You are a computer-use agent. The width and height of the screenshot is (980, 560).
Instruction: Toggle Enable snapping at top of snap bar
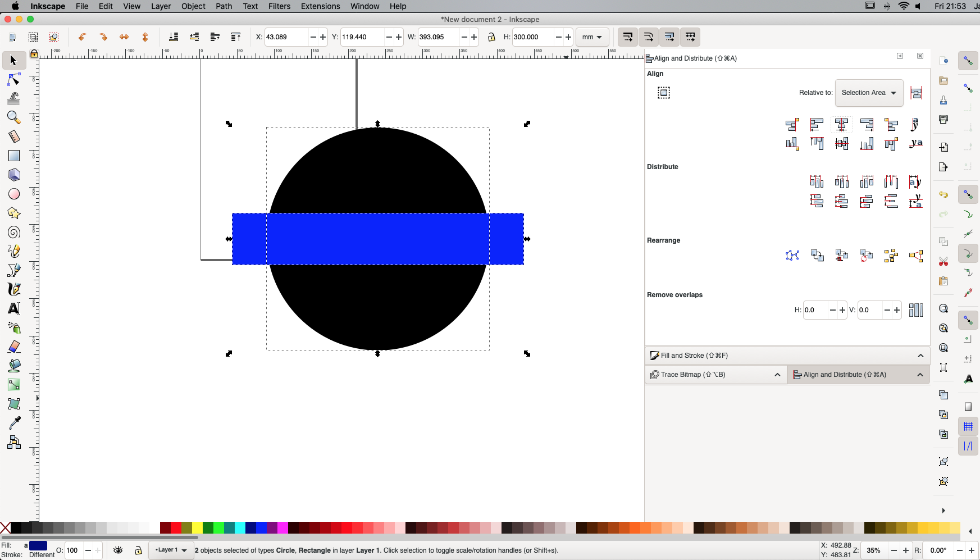(x=968, y=61)
